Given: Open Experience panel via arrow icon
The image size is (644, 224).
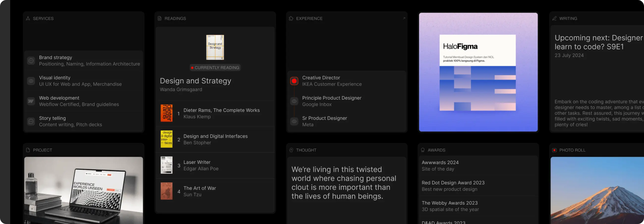Looking at the screenshot, I should [x=404, y=19].
